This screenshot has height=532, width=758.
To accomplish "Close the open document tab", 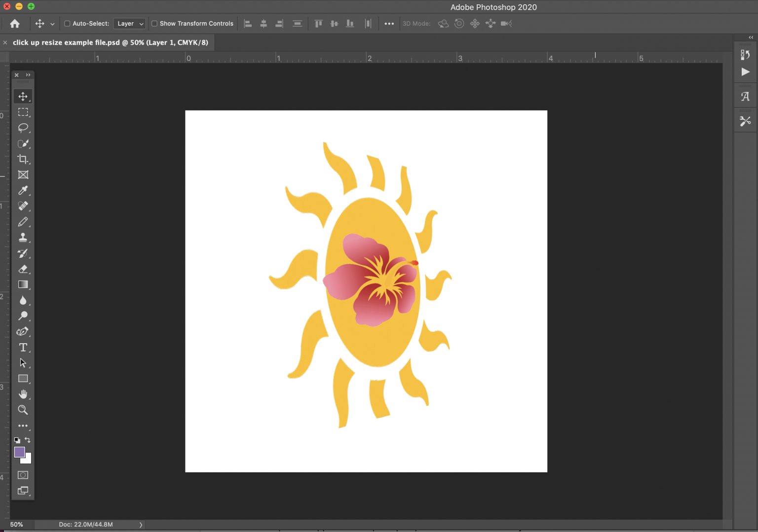I will [5, 42].
